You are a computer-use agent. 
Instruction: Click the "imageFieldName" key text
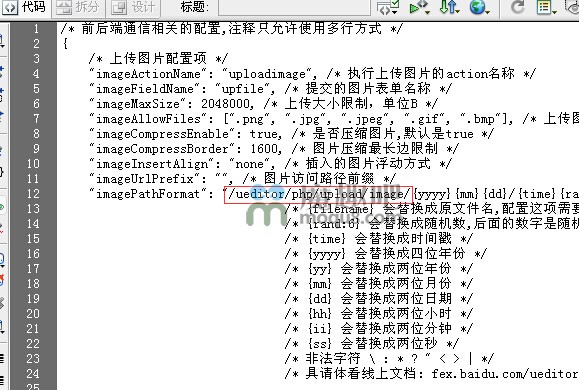pos(144,89)
